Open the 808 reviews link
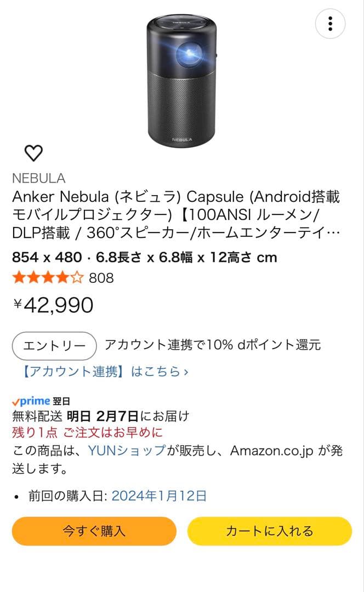Screen dimensions: 364x592 [100, 278]
